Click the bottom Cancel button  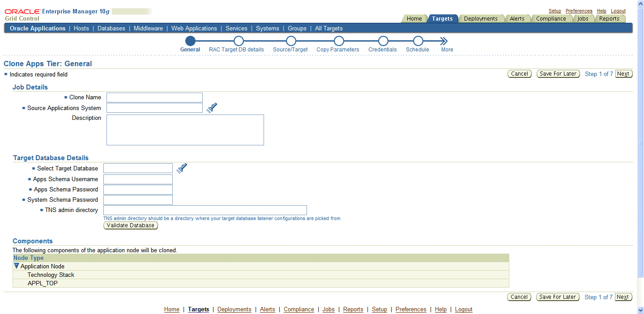519,297
